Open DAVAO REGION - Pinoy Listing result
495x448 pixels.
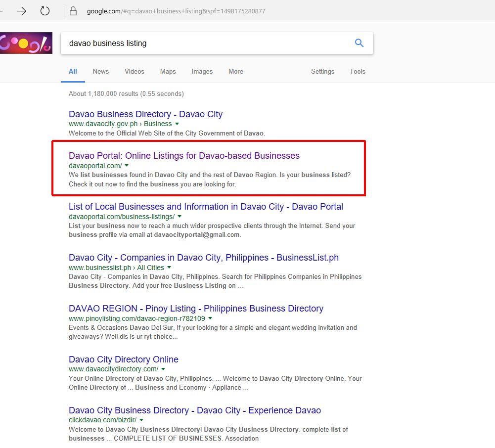click(x=196, y=309)
